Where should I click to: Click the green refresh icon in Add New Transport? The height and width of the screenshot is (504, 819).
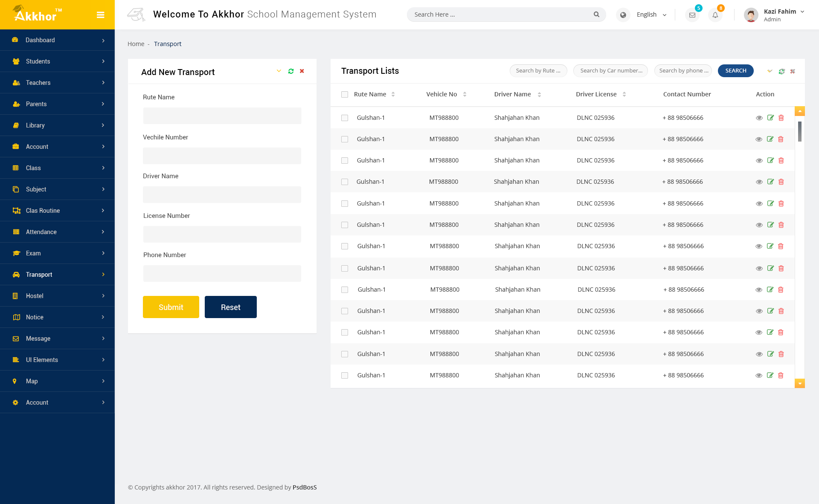point(291,71)
